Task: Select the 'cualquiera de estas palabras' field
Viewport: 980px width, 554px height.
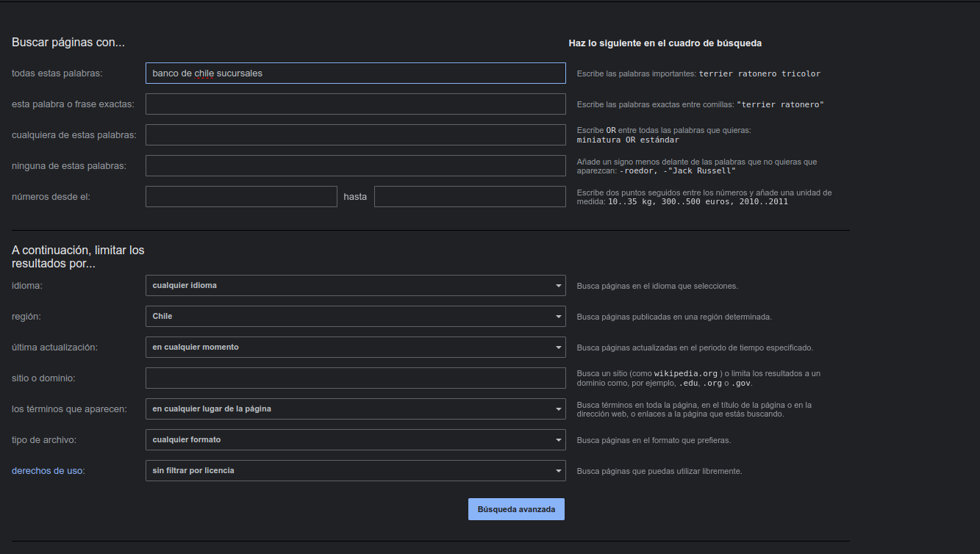Action: pos(355,135)
